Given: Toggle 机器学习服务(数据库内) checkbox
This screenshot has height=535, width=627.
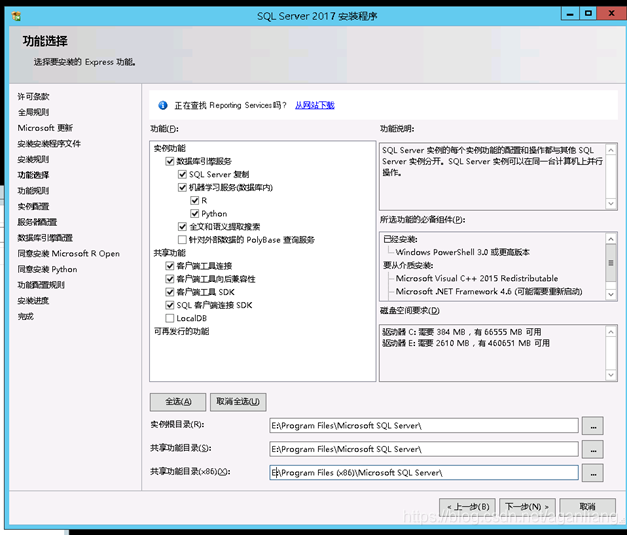Looking at the screenshot, I should (x=182, y=187).
